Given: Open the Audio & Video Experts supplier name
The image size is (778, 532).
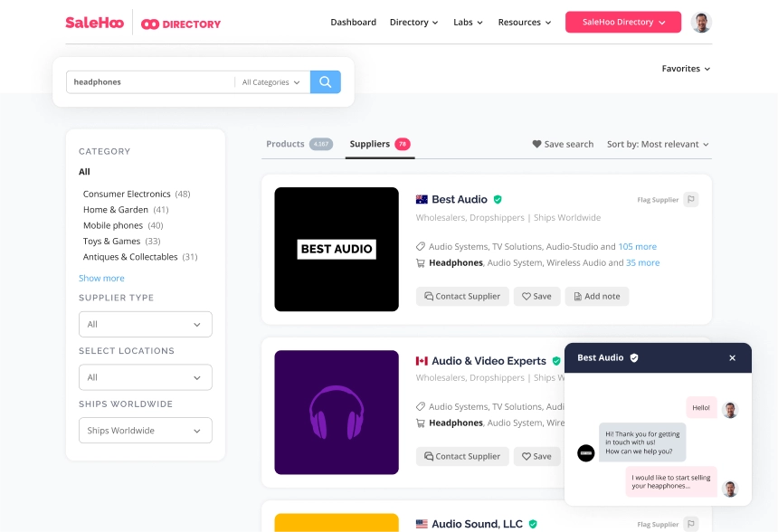Looking at the screenshot, I should coord(489,361).
